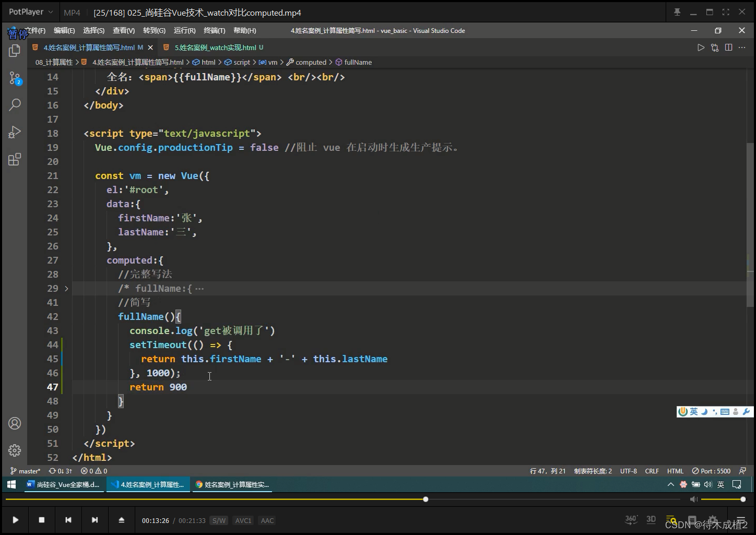Open the Search view in activity bar
Viewport: 756px width, 535px height.
click(15, 104)
